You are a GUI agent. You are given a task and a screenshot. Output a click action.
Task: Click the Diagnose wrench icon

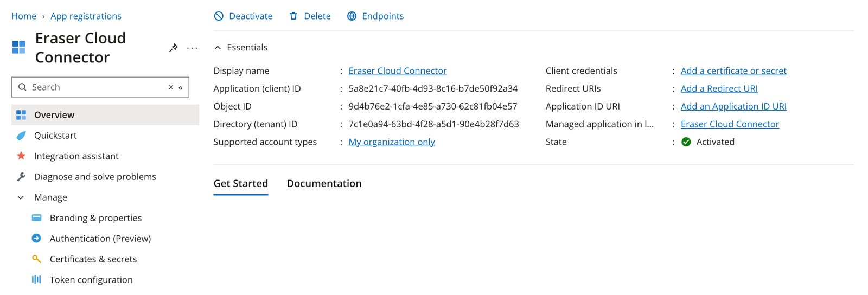point(21,177)
